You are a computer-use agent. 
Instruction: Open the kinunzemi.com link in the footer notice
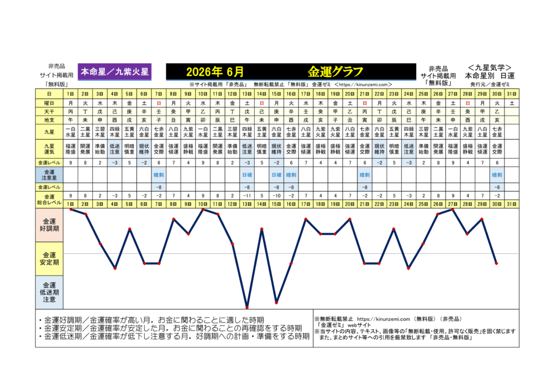[x=383, y=319]
